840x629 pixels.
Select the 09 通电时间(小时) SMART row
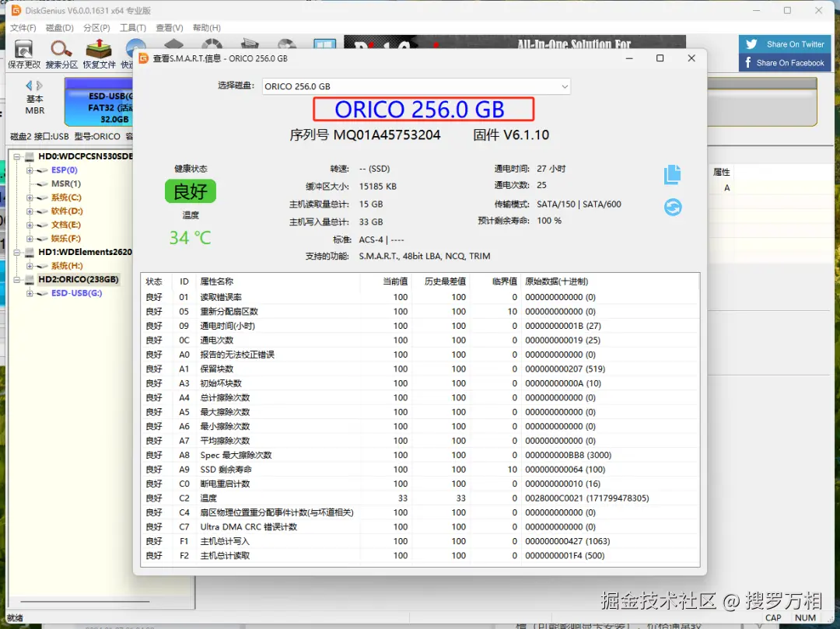point(420,326)
